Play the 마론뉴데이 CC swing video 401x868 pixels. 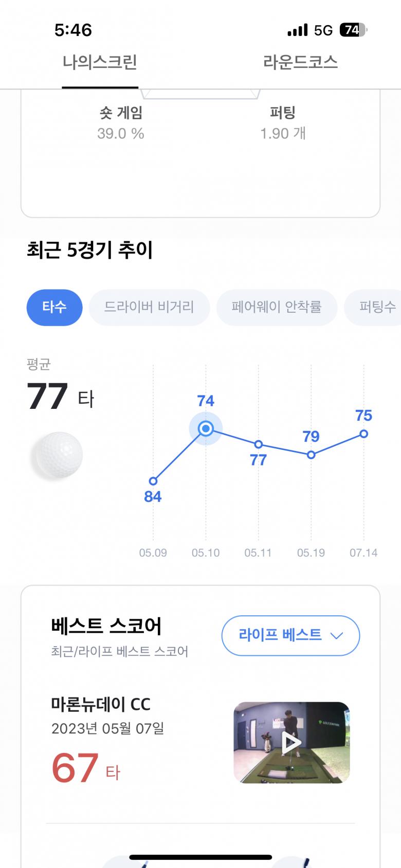click(291, 742)
